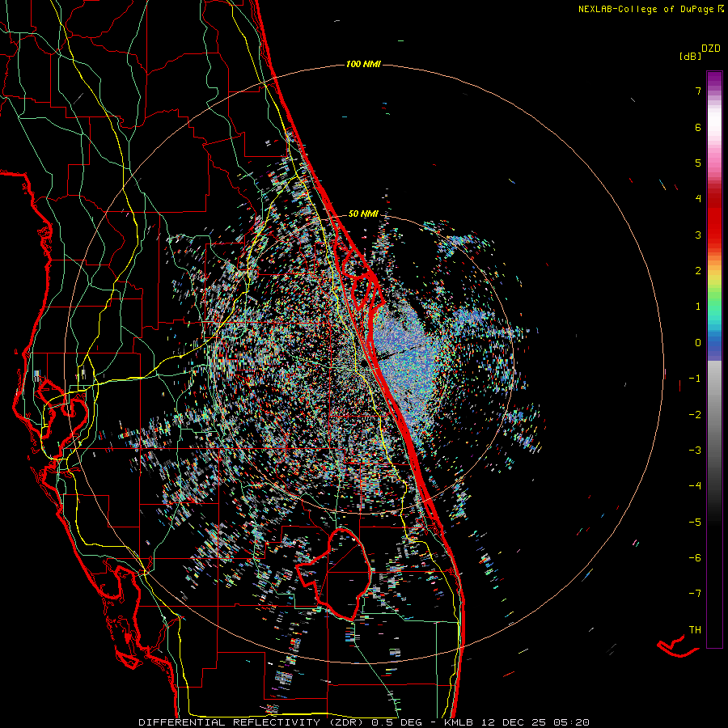Click the 5 value on the color scale
The height and width of the screenshot is (728, 728).
click(698, 163)
